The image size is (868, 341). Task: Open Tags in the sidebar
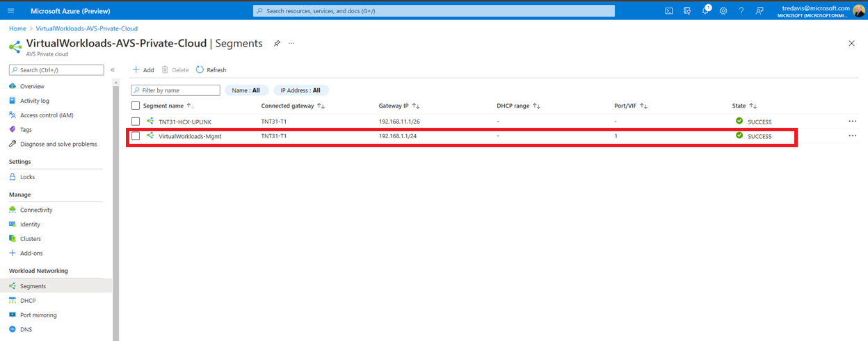pyautogui.click(x=26, y=130)
